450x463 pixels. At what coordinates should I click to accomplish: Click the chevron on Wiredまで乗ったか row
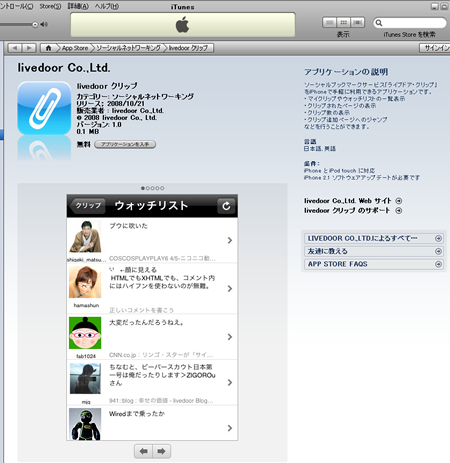[230, 428]
